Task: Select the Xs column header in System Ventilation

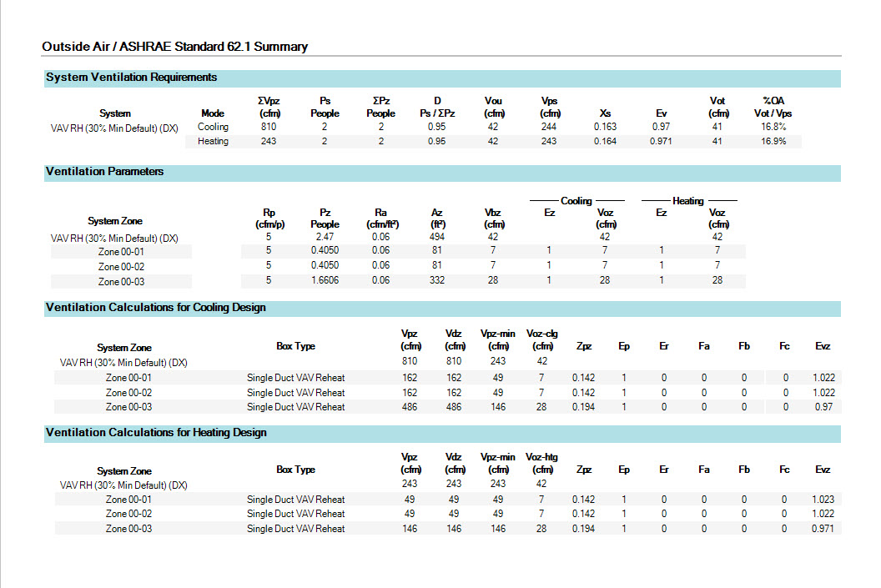Action: pos(605,113)
